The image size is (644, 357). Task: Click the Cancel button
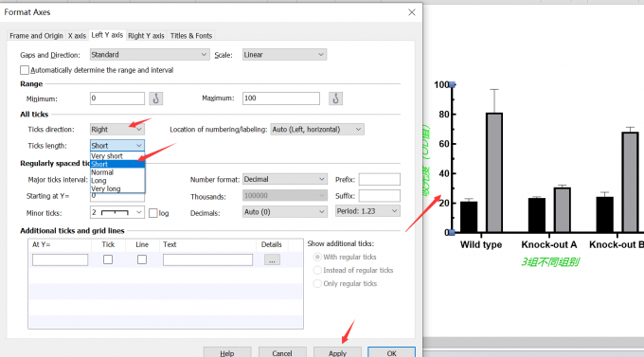[x=282, y=353]
